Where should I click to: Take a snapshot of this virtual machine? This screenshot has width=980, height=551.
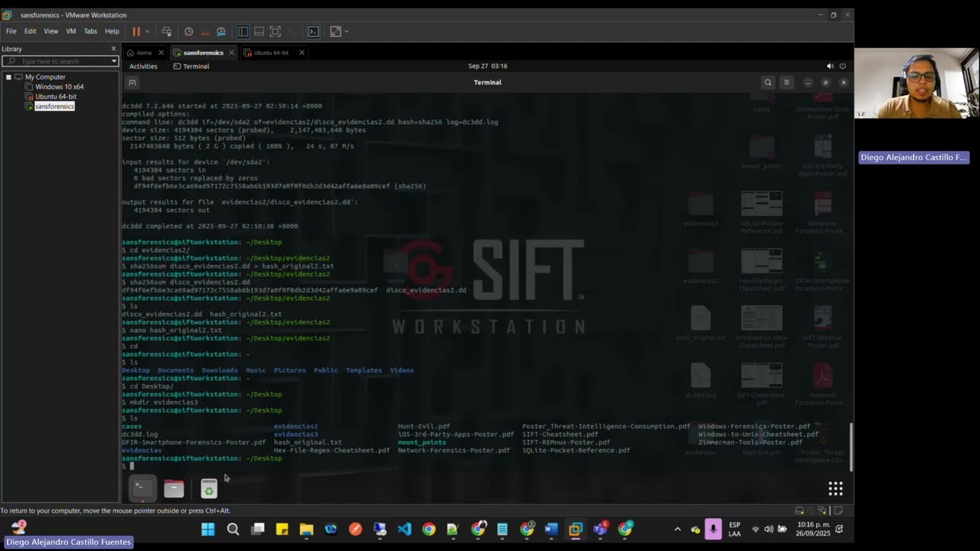tap(188, 31)
